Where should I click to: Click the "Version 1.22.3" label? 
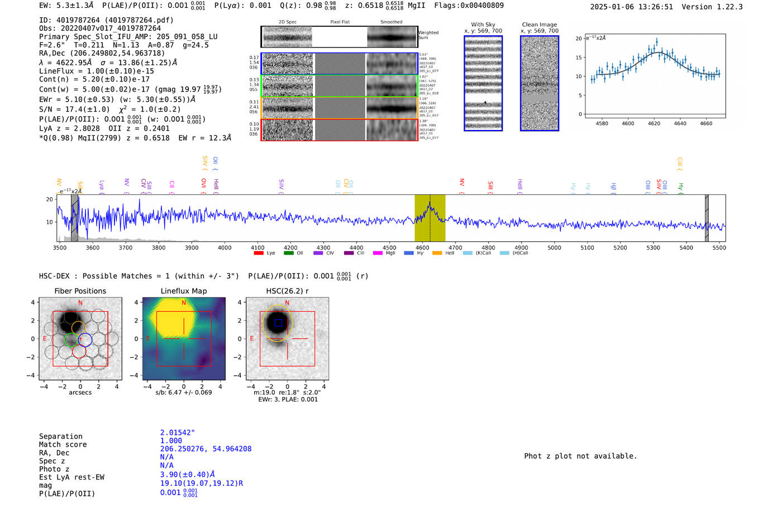712,7
